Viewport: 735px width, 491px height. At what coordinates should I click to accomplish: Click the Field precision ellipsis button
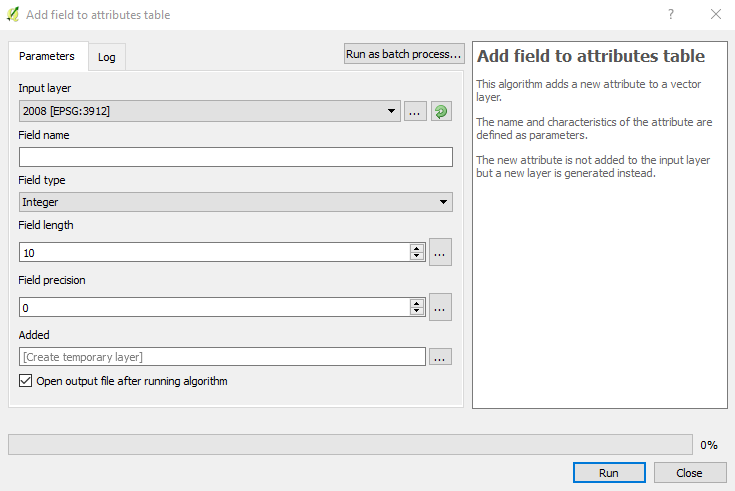click(x=440, y=307)
